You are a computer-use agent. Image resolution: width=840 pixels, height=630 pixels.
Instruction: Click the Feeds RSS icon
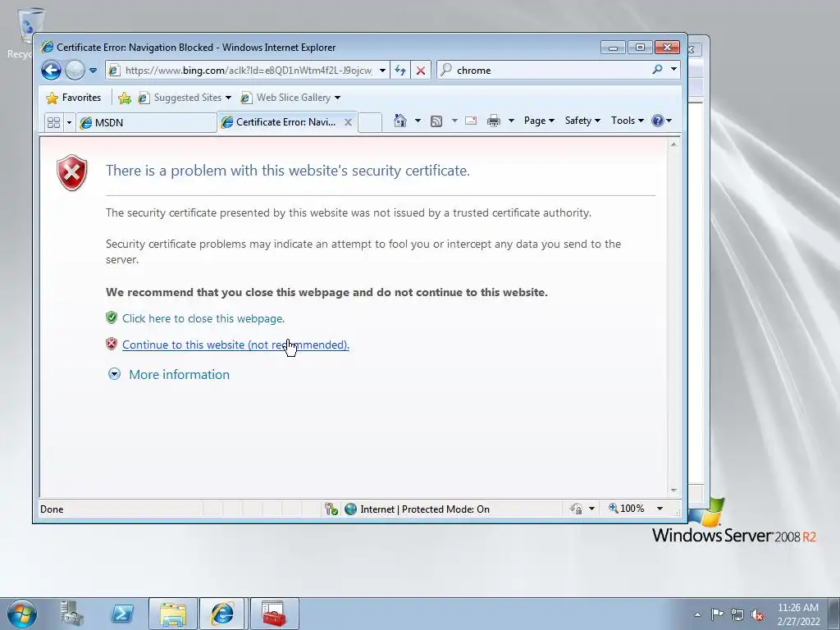pos(436,121)
